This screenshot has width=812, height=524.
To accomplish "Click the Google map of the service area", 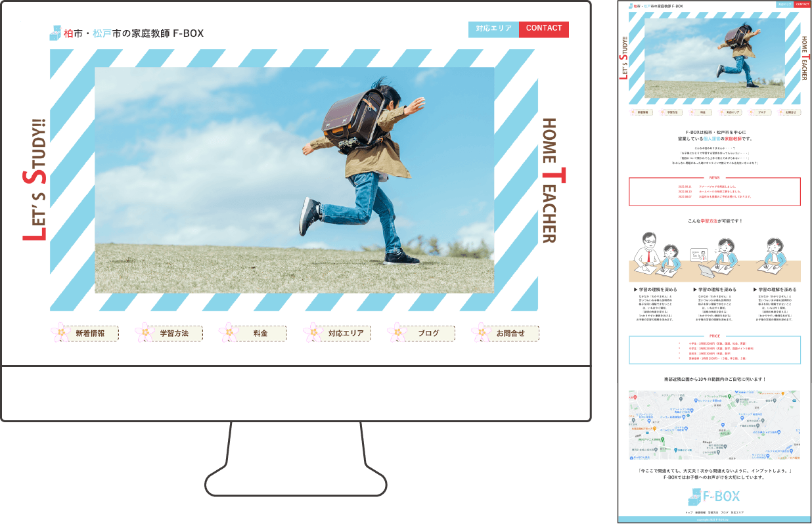I will [715, 425].
